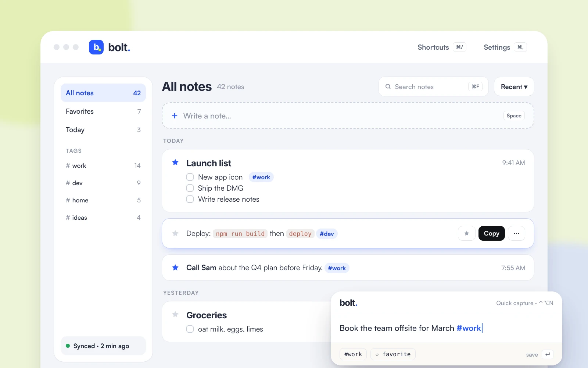
Task: Click the Search notes field
Action: [434, 87]
